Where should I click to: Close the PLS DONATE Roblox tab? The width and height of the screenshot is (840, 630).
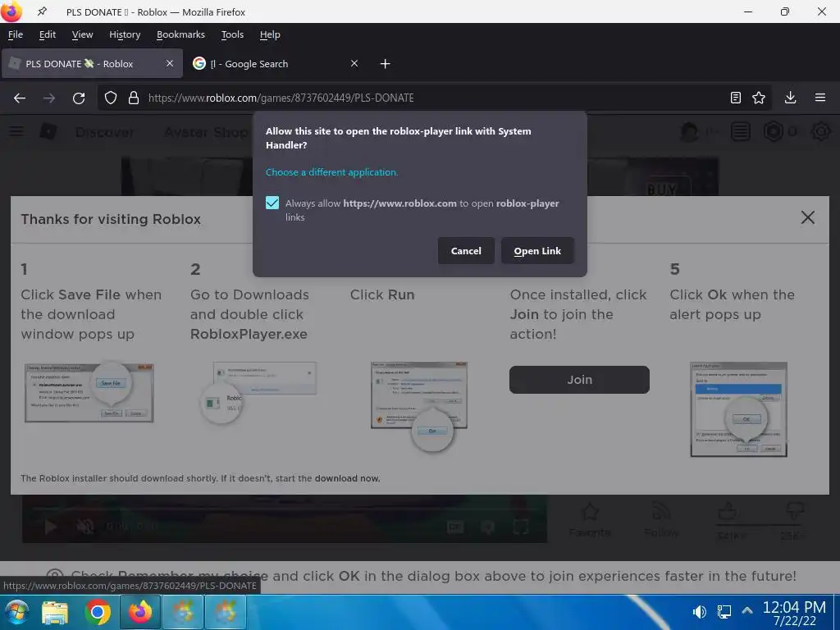[169, 63]
